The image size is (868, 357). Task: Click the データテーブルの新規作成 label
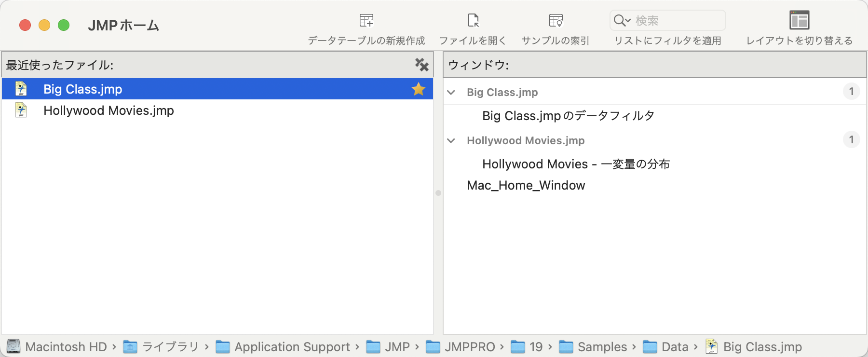click(366, 41)
